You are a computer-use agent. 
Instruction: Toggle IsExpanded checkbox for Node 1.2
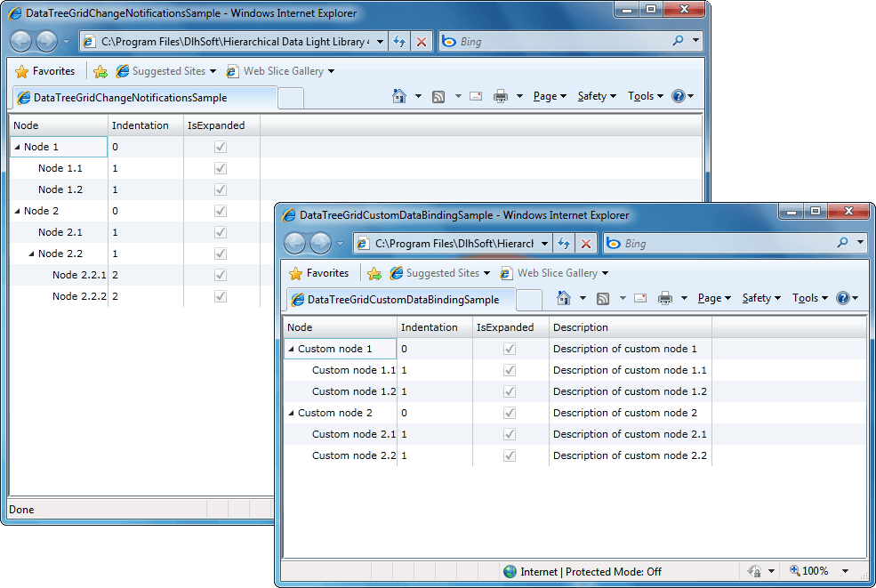click(x=221, y=189)
